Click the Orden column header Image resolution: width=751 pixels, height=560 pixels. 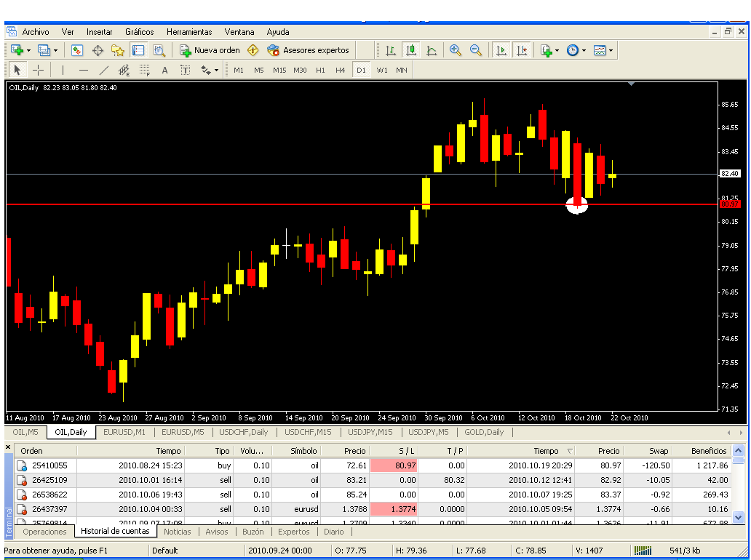pyautogui.click(x=46, y=451)
